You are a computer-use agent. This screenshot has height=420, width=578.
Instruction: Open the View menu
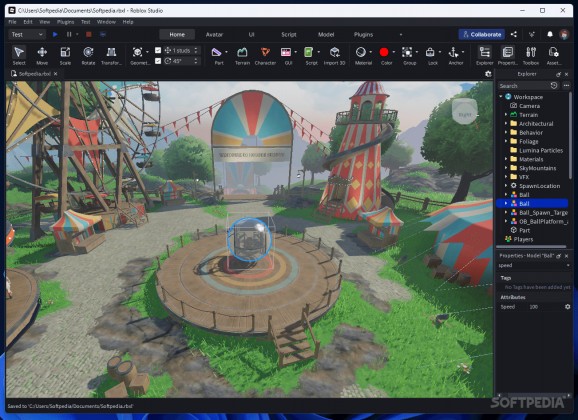(45, 22)
